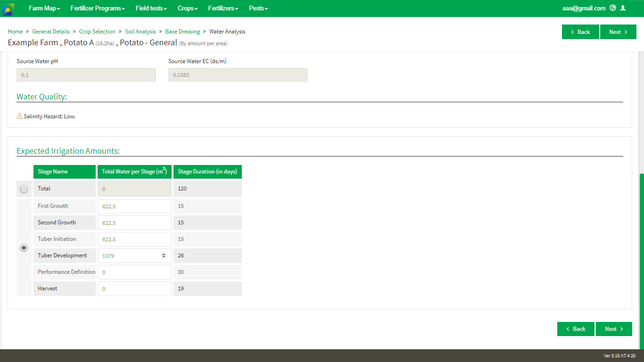Screen dimensions: 644x362
Task: Click the Source Water EC field
Action: point(238,75)
